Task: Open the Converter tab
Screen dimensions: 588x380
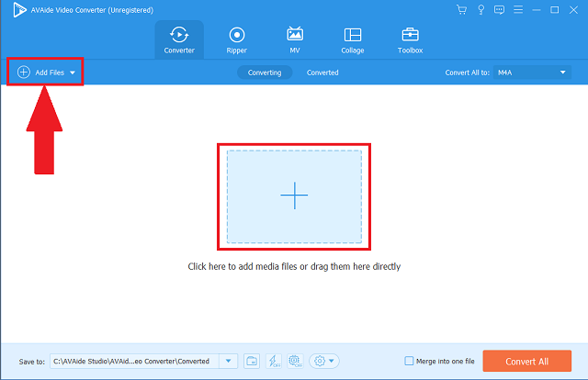Action: pyautogui.click(x=179, y=39)
